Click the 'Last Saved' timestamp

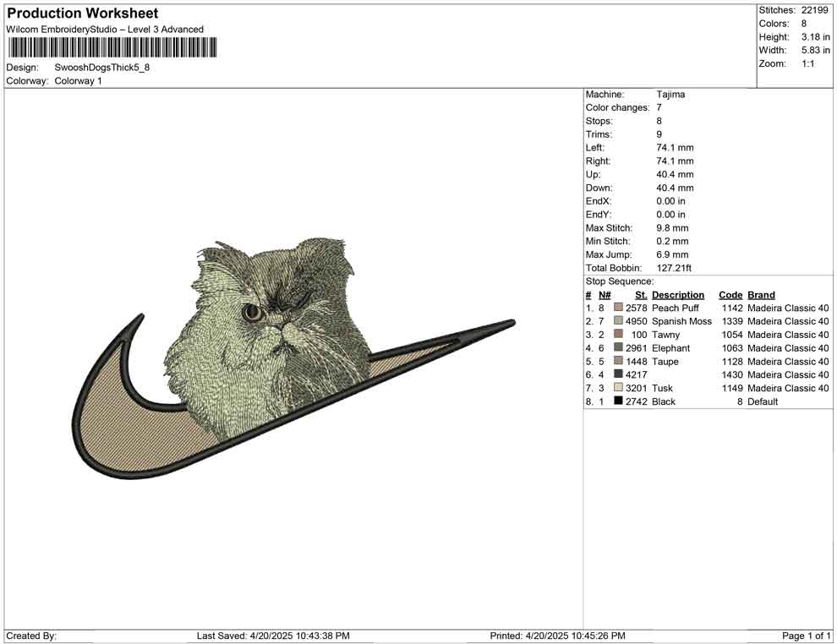tap(273, 636)
